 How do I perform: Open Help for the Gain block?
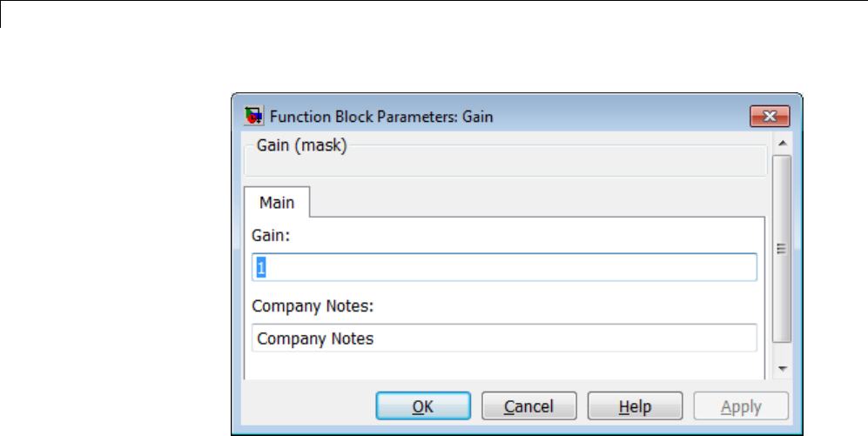click(635, 406)
